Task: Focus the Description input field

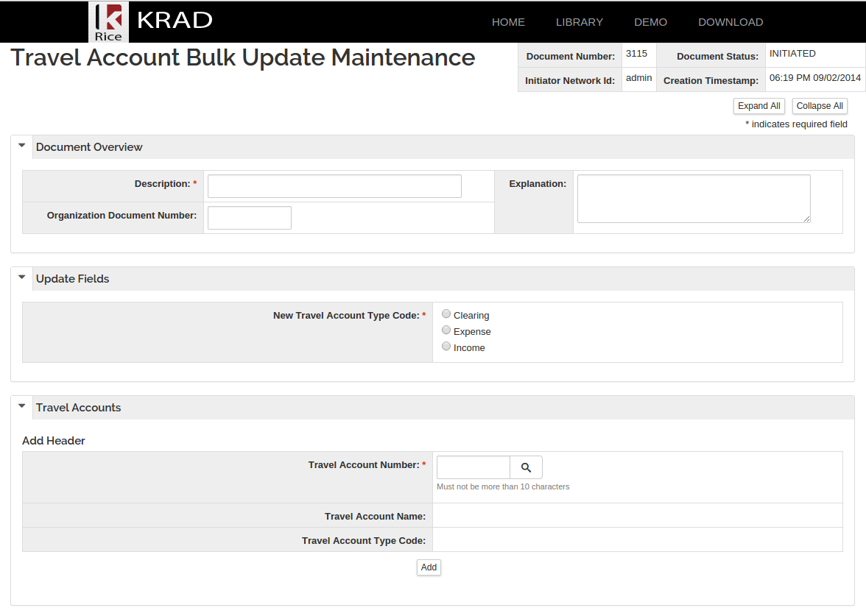Action: tap(334, 187)
